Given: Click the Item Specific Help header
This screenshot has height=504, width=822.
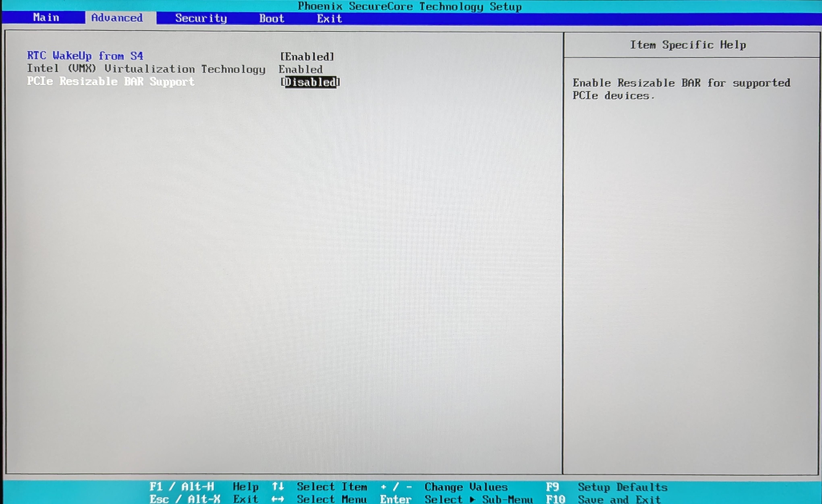Looking at the screenshot, I should (x=688, y=45).
